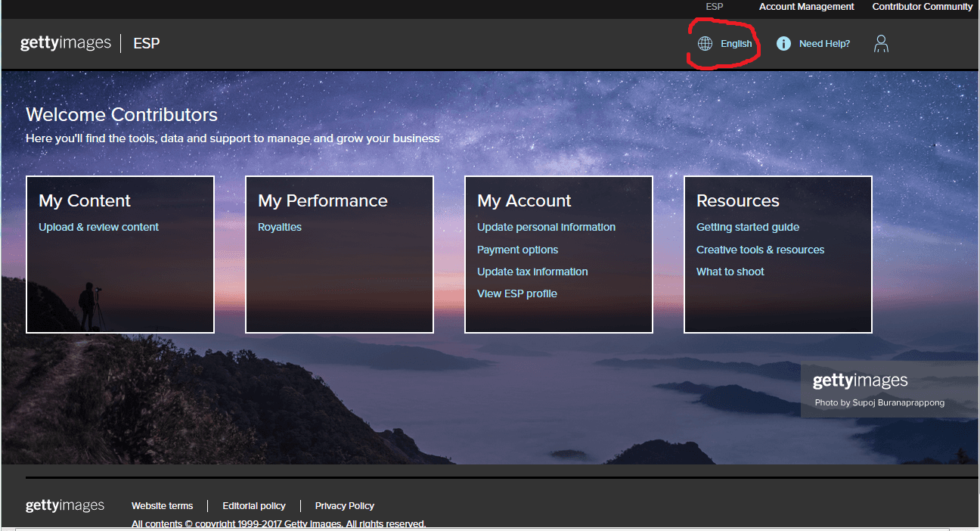Open the Need Help? link
The width and height of the screenshot is (980, 531).
click(x=824, y=44)
